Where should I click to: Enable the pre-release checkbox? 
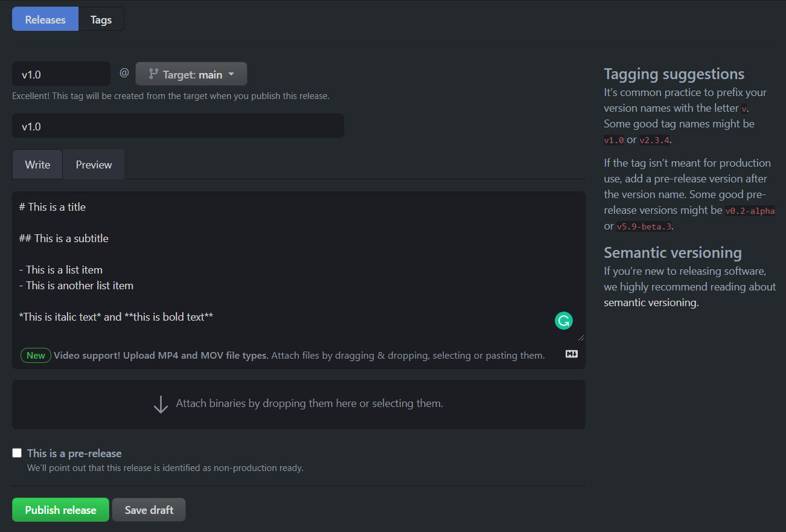pyautogui.click(x=17, y=453)
